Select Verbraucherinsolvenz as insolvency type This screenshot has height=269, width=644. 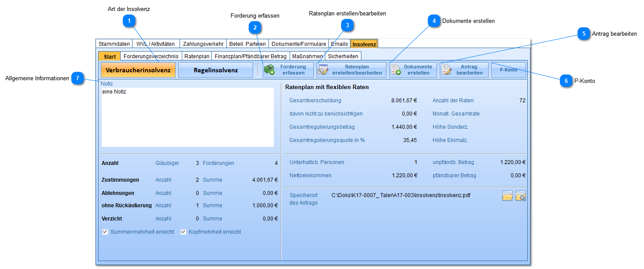click(138, 70)
